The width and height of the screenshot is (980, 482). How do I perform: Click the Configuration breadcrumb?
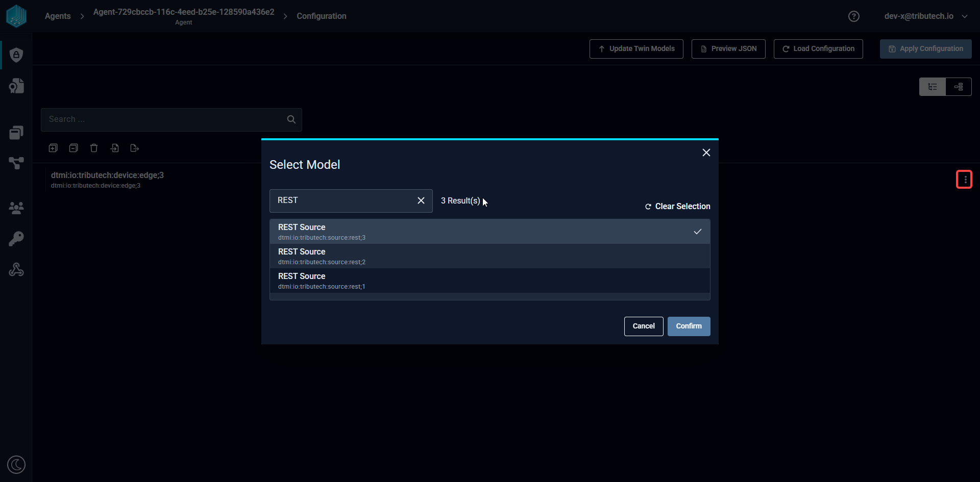coord(322,16)
